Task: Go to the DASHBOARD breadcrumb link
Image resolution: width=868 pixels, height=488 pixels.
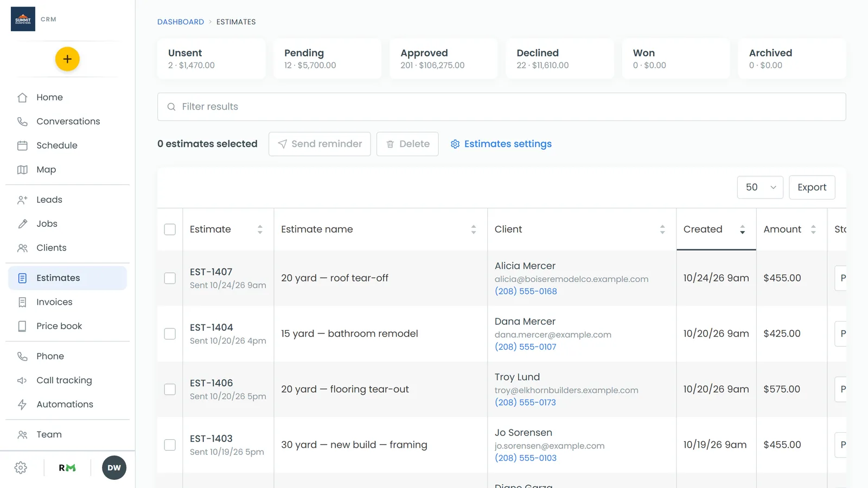Action: 181,22
